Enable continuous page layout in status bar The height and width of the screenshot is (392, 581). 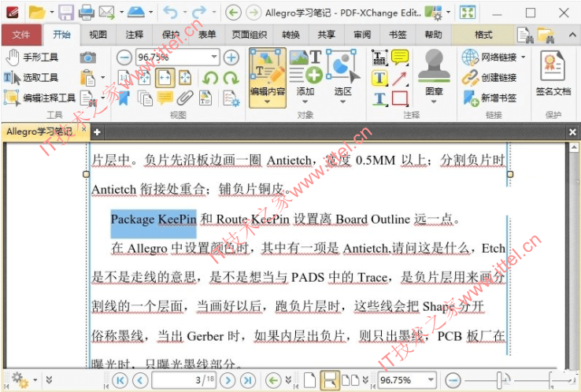coord(329,380)
